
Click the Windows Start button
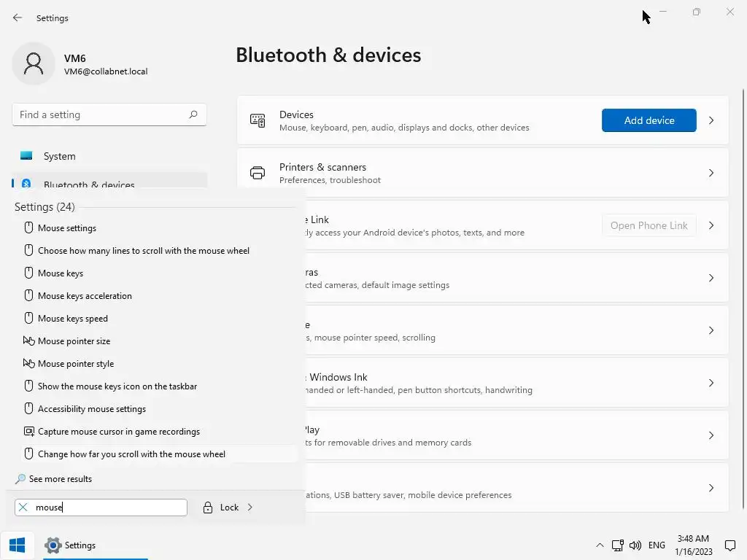[18, 545]
